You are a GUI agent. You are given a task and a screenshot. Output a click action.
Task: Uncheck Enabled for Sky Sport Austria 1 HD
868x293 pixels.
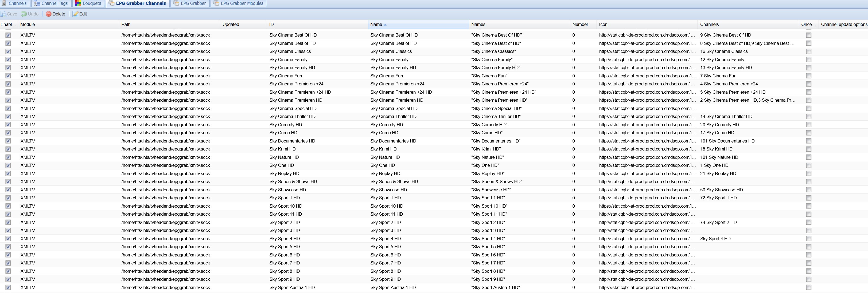8,288
